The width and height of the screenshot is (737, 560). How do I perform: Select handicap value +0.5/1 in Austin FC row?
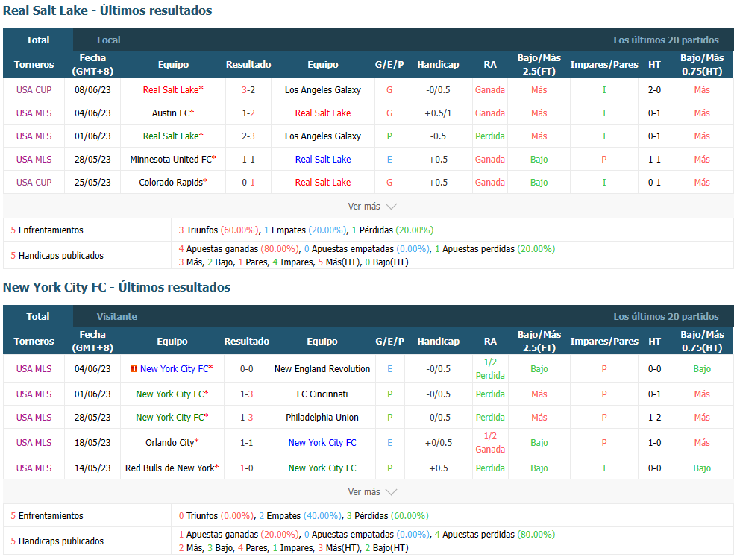[438, 113]
